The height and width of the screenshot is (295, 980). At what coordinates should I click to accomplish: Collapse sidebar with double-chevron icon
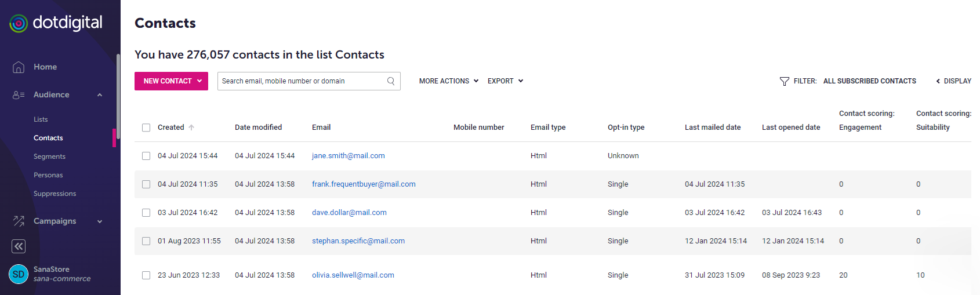19,246
